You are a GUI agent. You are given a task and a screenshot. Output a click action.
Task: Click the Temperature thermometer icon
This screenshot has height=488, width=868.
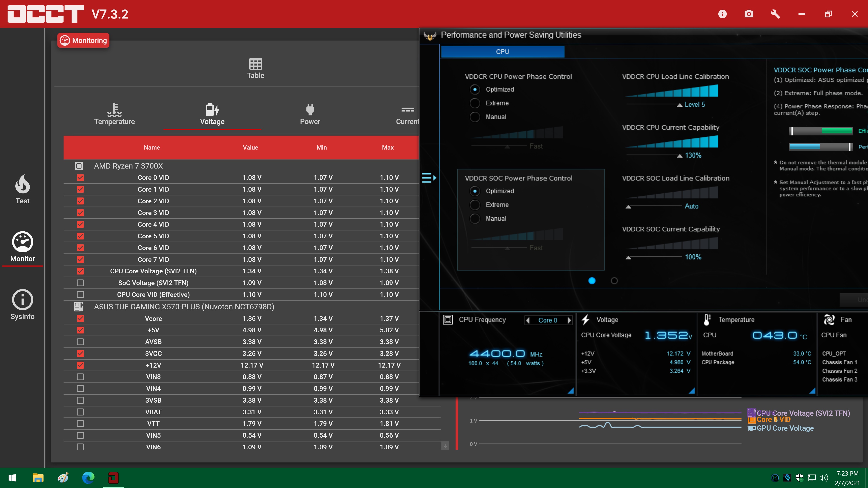tap(707, 320)
